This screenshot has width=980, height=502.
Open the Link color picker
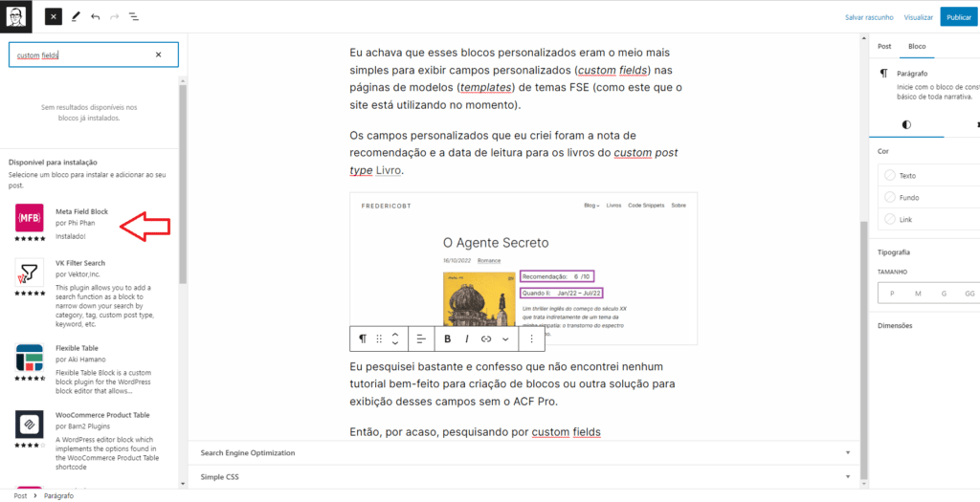pyautogui.click(x=928, y=220)
